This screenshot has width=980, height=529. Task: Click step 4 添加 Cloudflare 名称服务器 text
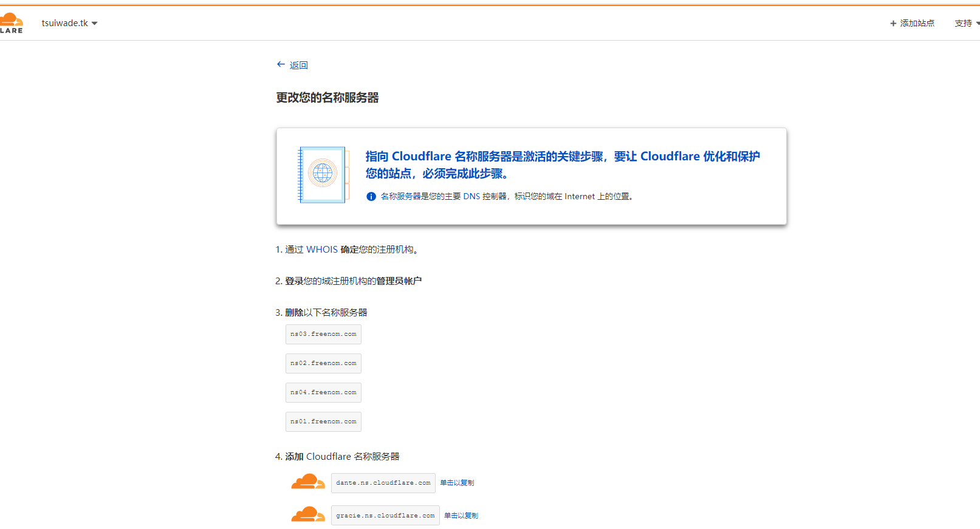(342, 457)
